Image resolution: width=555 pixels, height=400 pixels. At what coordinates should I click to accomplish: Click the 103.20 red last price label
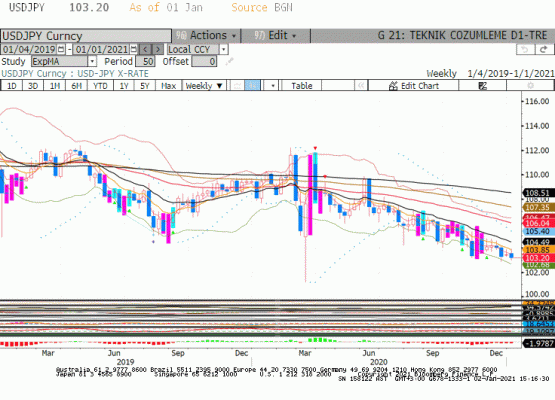pyautogui.click(x=538, y=258)
